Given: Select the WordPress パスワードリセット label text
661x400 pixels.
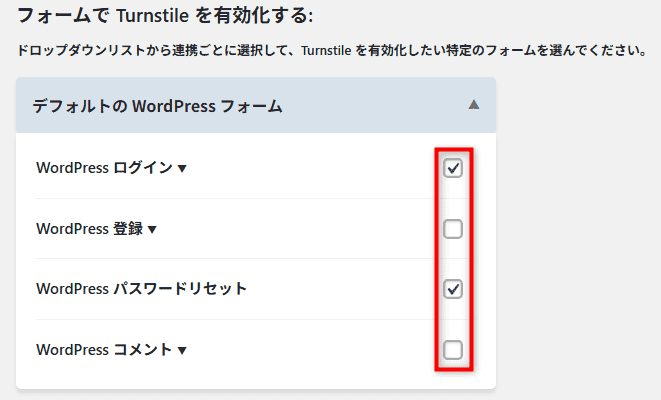Looking at the screenshot, I should (x=141, y=289).
